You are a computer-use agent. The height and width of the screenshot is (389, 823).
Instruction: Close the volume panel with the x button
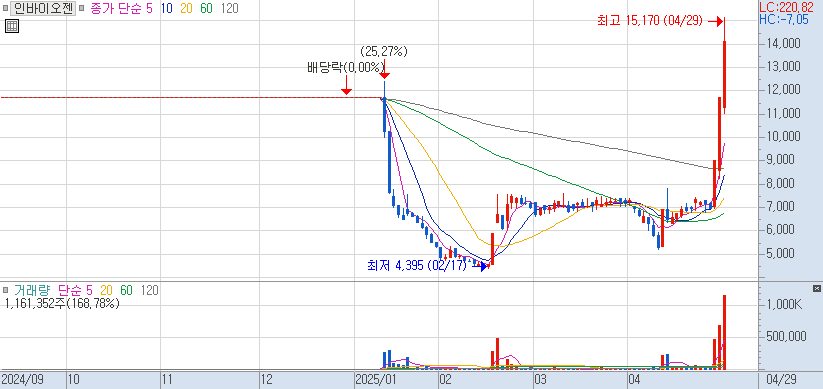pyautogui.click(x=816, y=289)
